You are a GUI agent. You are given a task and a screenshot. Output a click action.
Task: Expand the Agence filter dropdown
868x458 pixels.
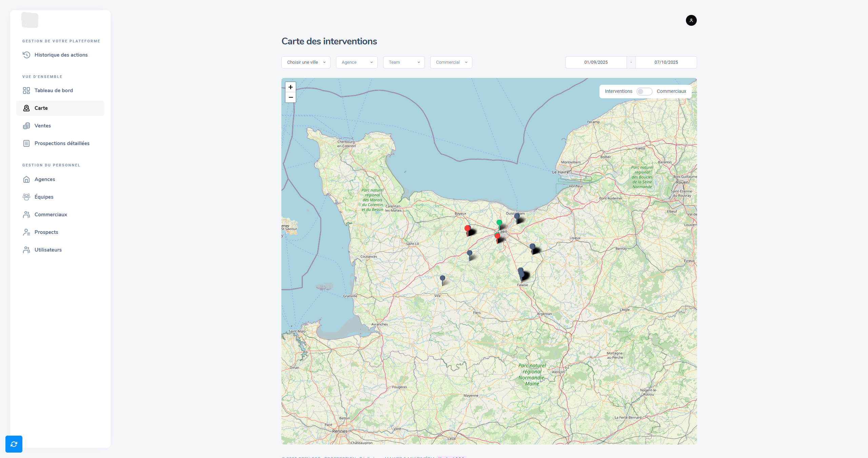pyautogui.click(x=357, y=62)
